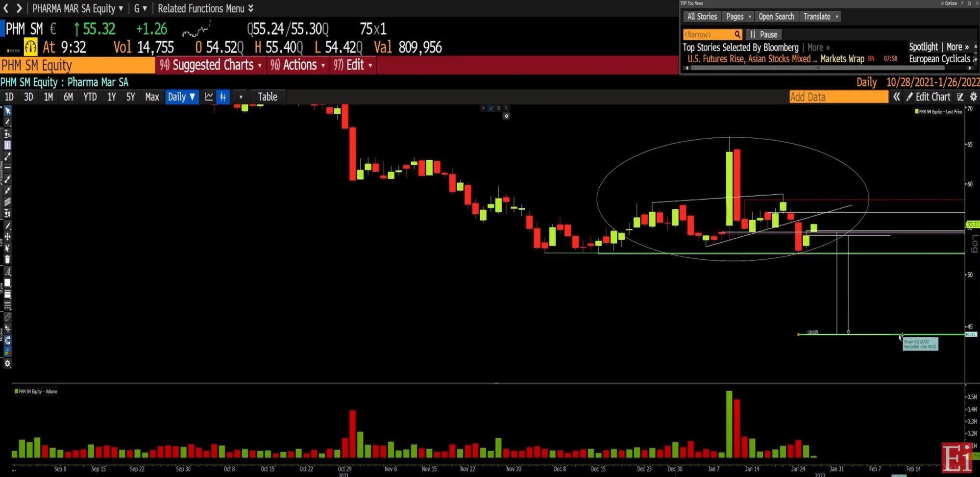Open the color palette mode icon

pos(8,352)
